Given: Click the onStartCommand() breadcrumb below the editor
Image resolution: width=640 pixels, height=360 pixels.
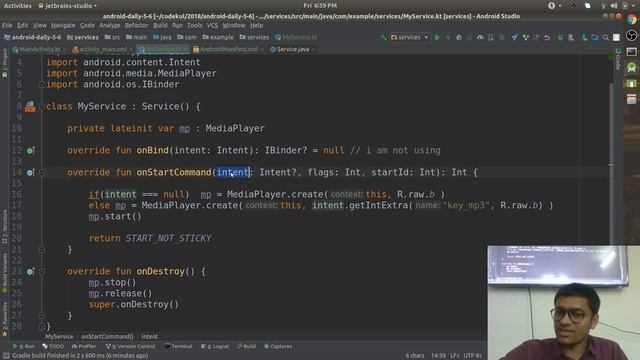Looking at the screenshot, I should click(107, 337).
